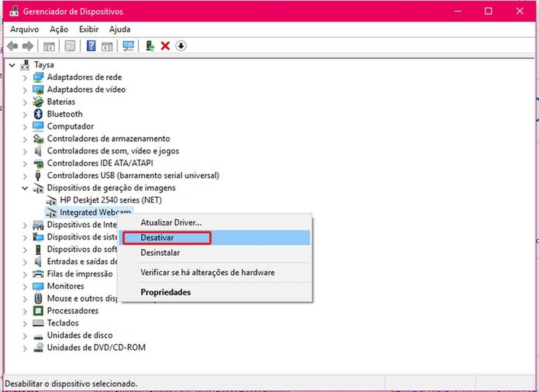Click the action pane toolbar icon
Viewport: 539px width, 392px height.
click(107, 46)
